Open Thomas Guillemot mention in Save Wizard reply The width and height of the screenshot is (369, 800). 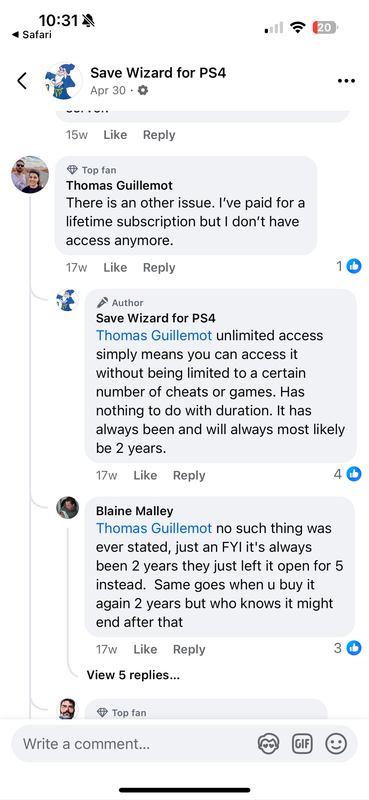pos(154,335)
